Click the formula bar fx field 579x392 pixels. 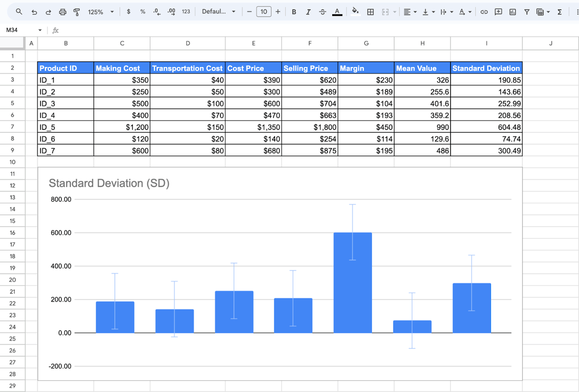click(x=314, y=30)
